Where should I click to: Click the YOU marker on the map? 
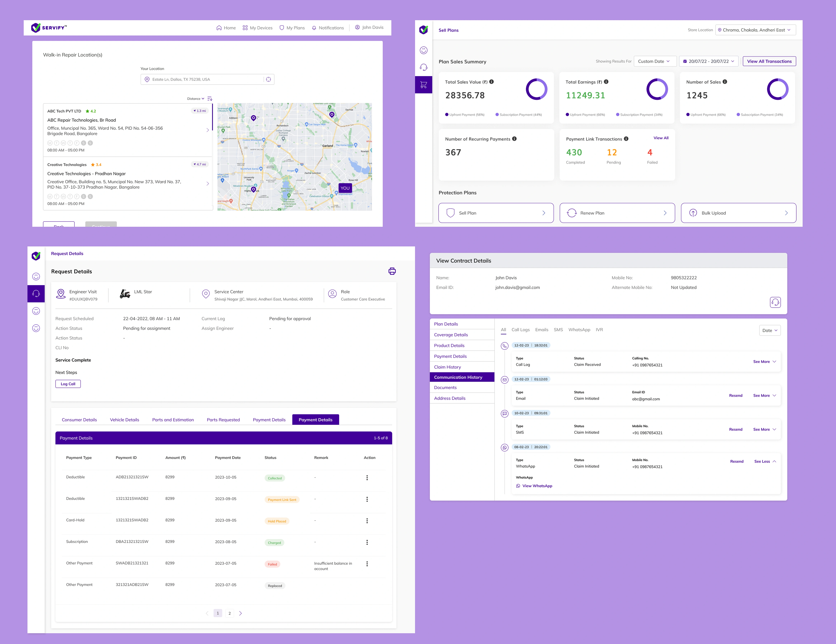[x=345, y=188]
